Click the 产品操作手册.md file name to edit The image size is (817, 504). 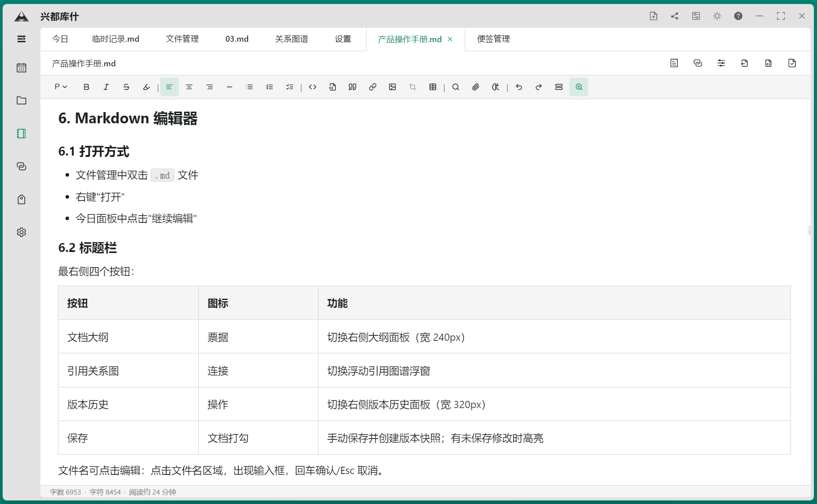point(84,64)
